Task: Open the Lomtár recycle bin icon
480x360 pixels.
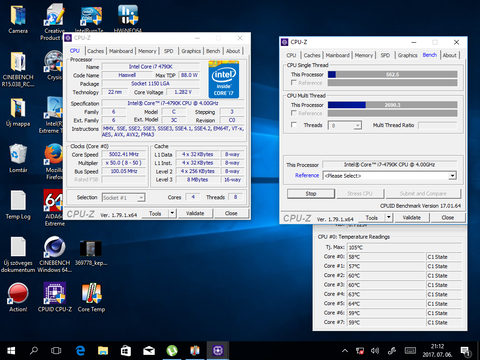Action: click(x=18, y=158)
